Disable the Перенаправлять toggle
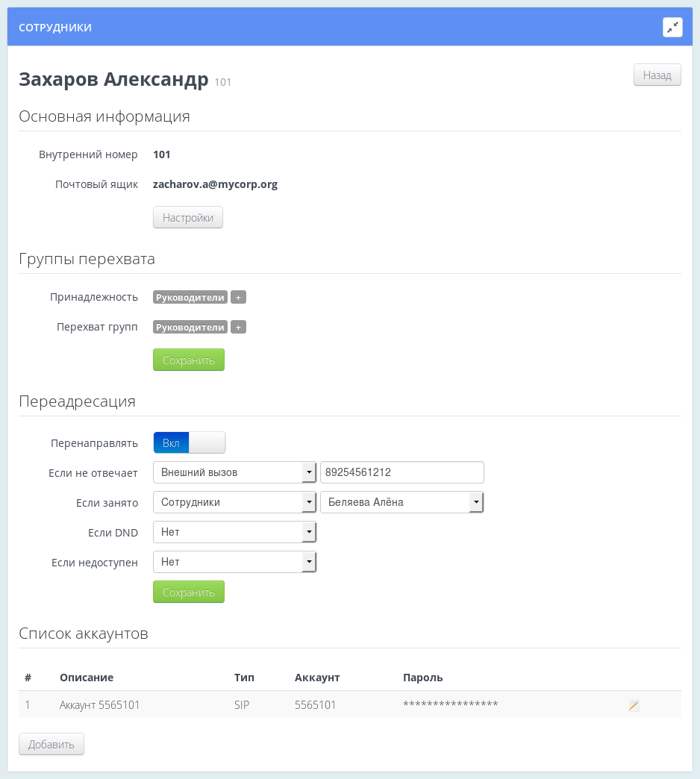 207,442
